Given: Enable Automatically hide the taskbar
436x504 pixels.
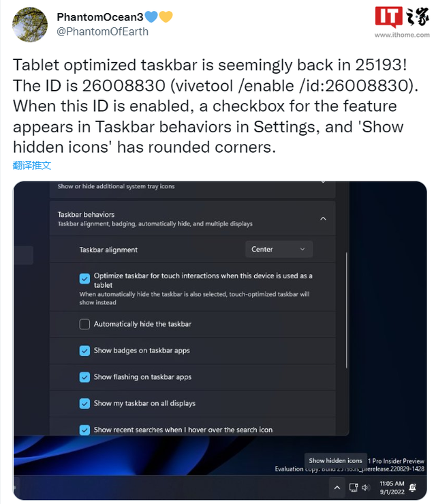Looking at the screenshot, I should tap(84, 324).
